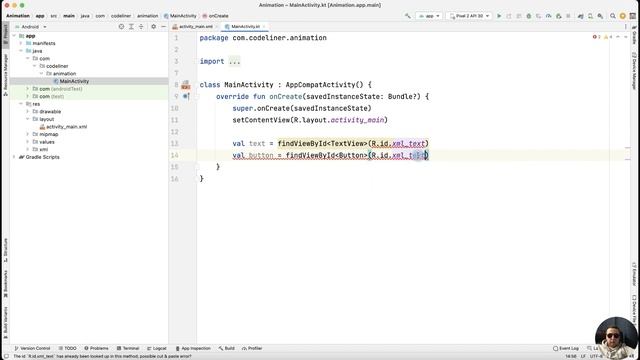Run the app with green play button

click(x=499, y=16)
